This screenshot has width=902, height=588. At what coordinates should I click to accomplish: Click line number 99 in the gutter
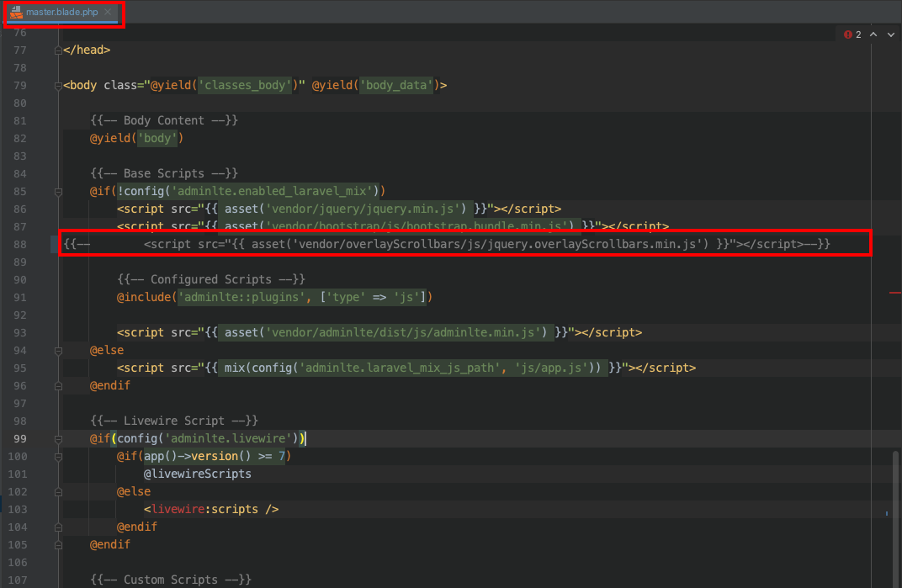click(x=20, y=439)
